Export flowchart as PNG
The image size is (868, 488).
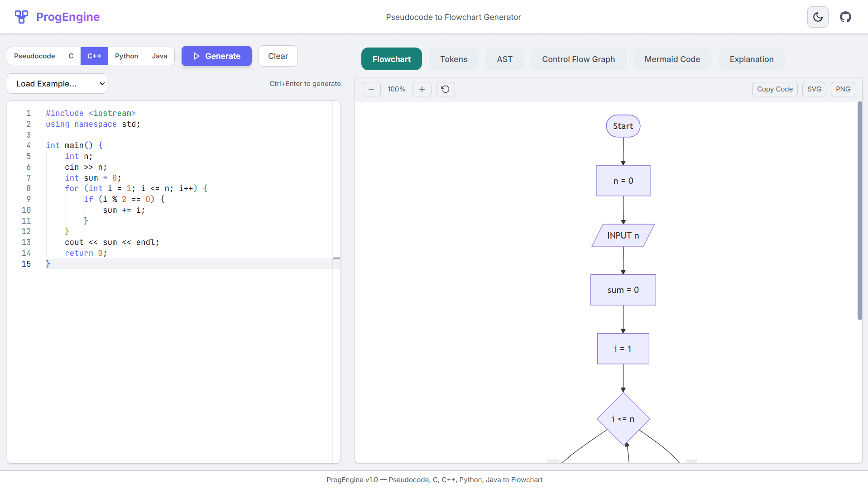(843, 89)
